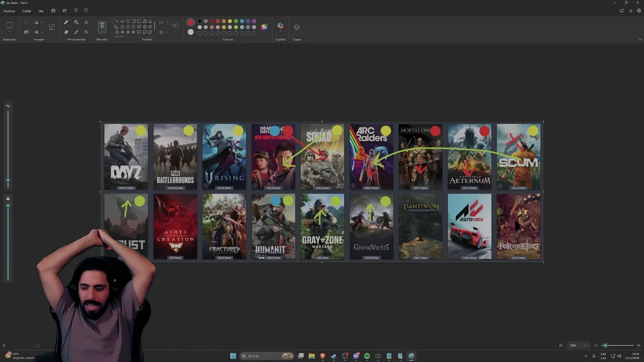
Task: Click the Undo arrow
Action: 76,11
